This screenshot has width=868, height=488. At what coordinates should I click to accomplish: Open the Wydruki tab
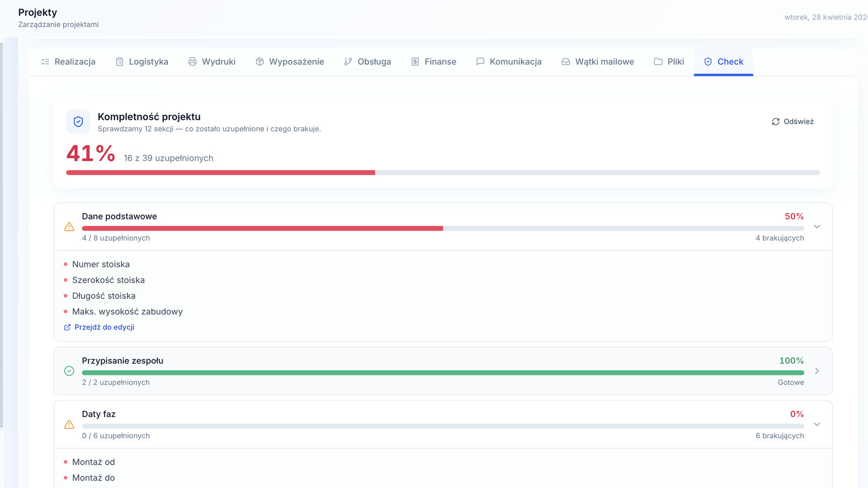tap(212, 62)
